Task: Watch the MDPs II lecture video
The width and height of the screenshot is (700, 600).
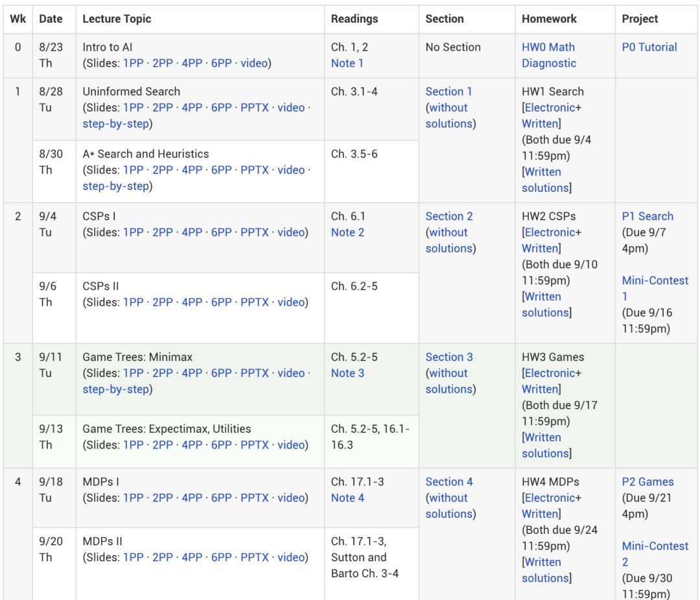Action: click(x=291, y=557)
